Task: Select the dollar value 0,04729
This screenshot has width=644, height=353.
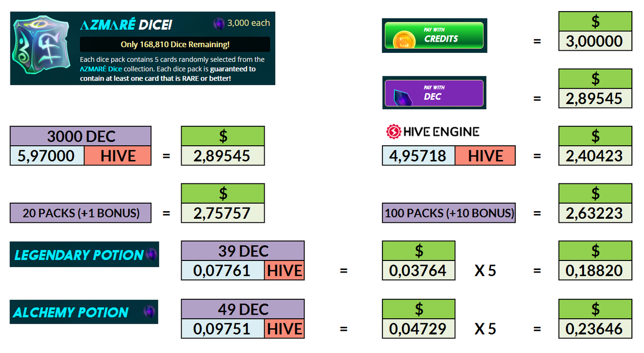Action: 419,329
